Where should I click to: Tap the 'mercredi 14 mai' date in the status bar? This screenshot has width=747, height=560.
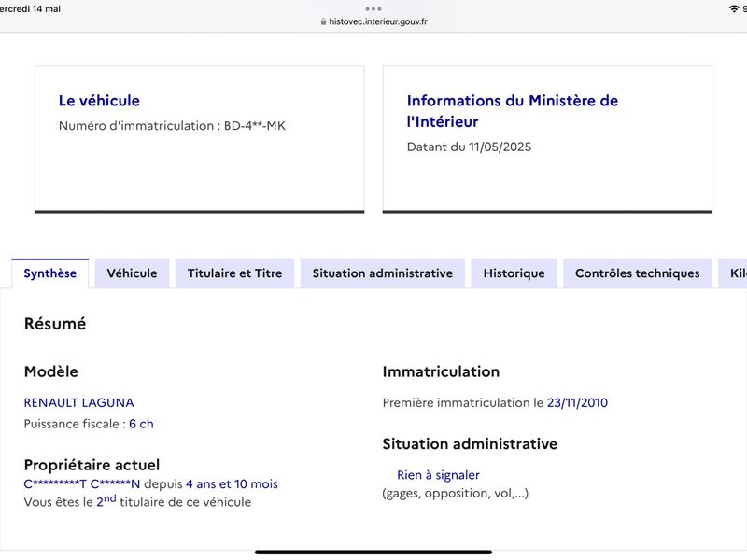(30, 8)
